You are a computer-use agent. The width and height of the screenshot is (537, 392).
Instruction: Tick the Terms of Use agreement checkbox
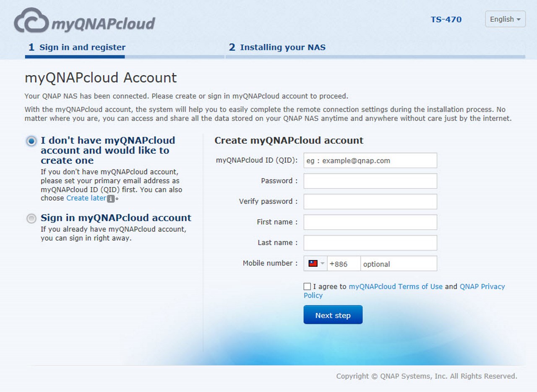click(x=307, y=286)
